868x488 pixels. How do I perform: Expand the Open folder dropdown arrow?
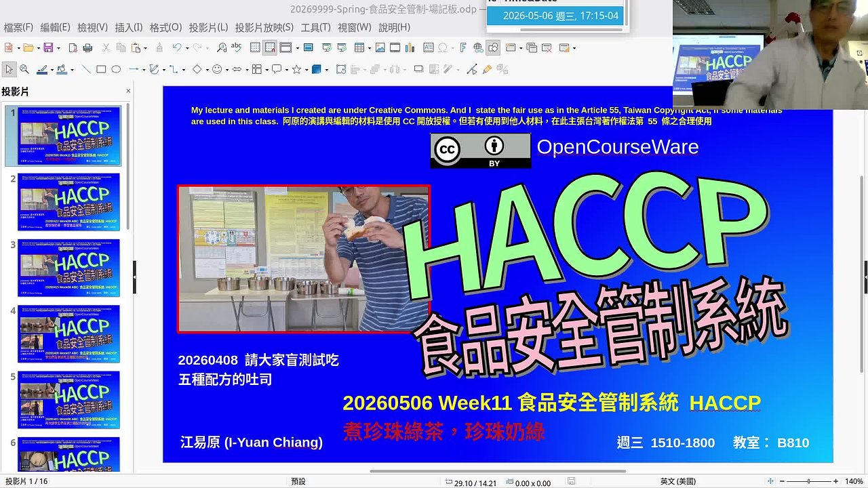click(39, 48)
